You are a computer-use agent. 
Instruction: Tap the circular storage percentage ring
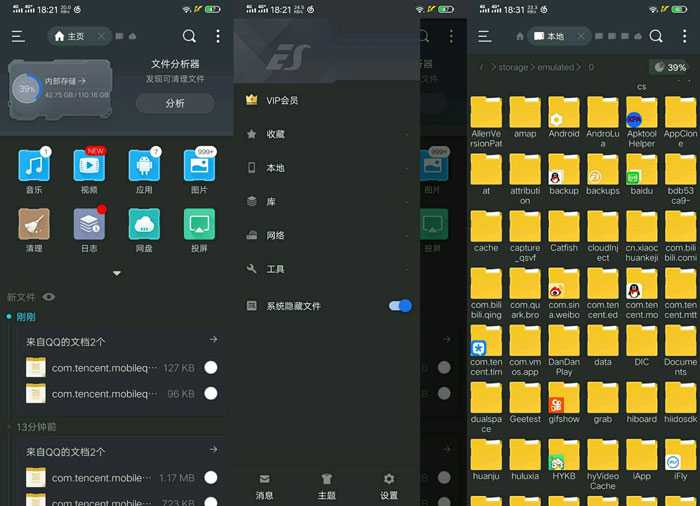[x=27, y=88]
